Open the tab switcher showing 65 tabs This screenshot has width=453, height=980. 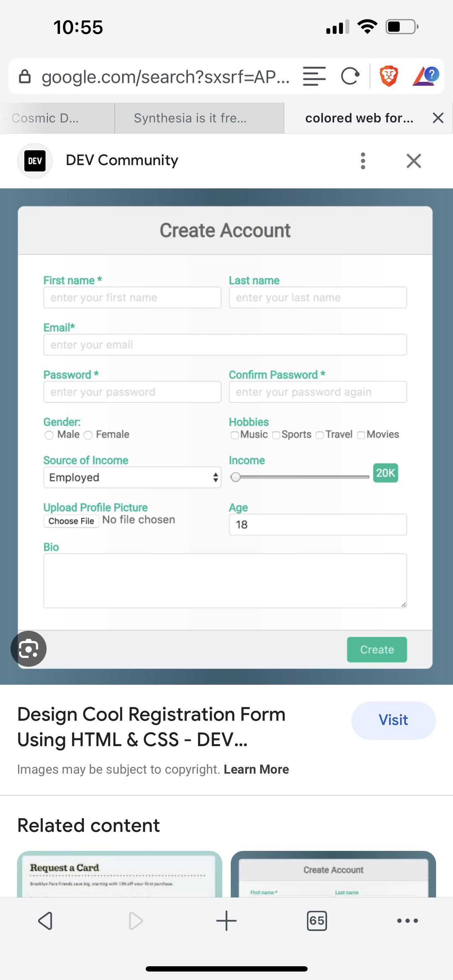pyautogui.click(x=316, y=921)
